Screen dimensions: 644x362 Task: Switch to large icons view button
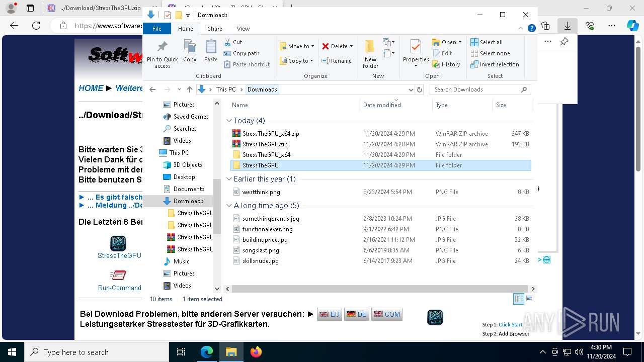(x=529, y=299)
